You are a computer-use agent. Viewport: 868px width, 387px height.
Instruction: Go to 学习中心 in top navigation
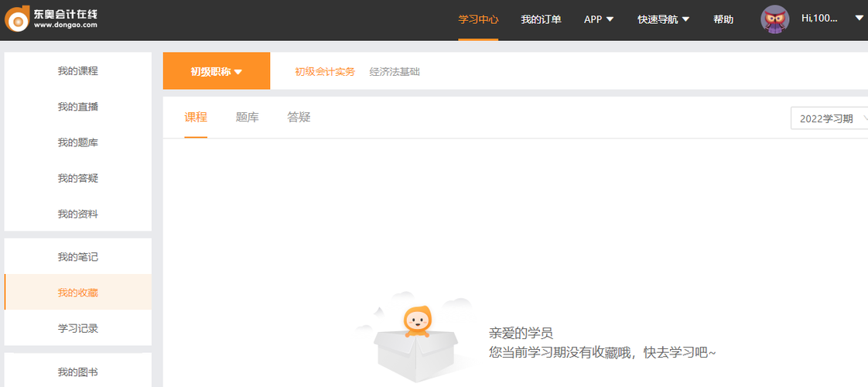(478, 19)
